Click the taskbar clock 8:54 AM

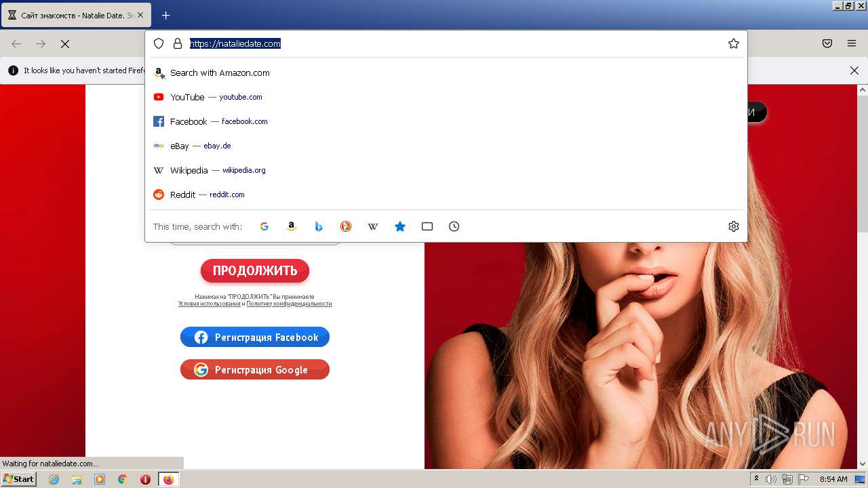[833, 479]
